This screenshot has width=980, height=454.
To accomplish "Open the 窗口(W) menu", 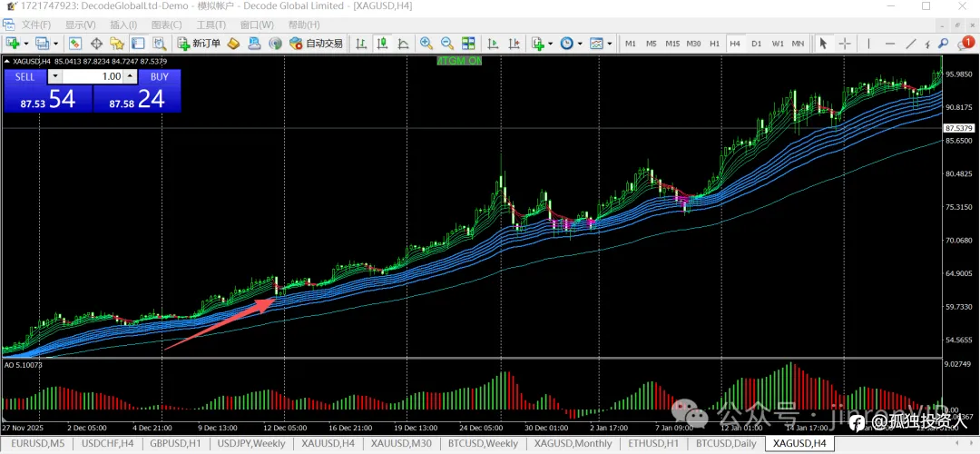I will pyautogui.click(x=257, y=25).
